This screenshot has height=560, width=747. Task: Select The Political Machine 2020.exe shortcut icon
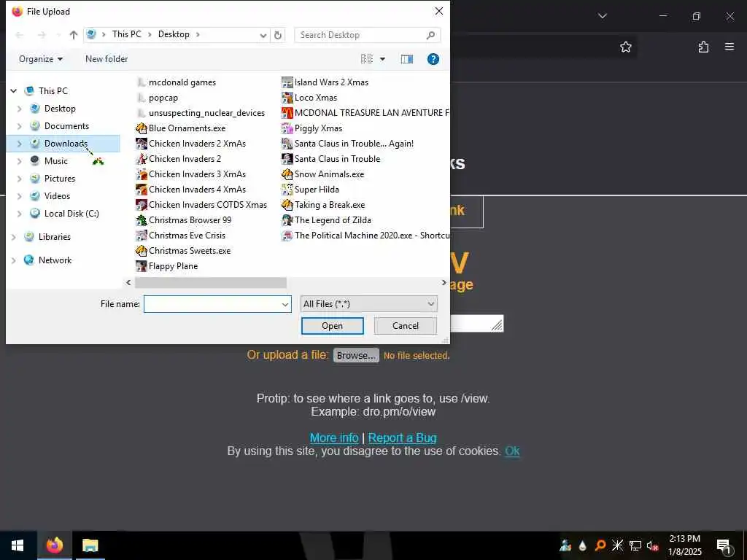(287, 236)
